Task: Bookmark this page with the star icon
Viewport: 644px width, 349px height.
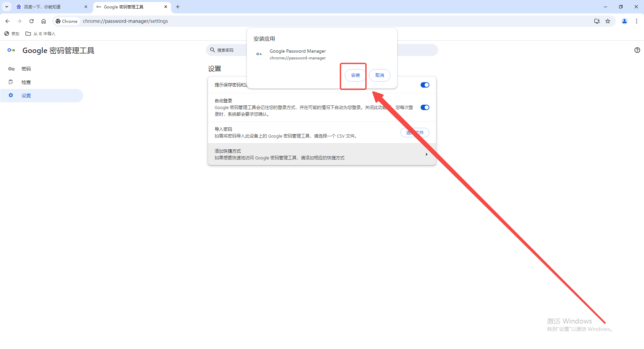Action: (x=608, y=21)
